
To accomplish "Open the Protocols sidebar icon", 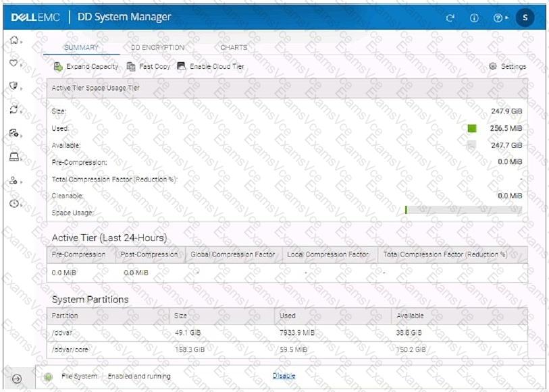I will pyautogui.click(x=14, y=133).
